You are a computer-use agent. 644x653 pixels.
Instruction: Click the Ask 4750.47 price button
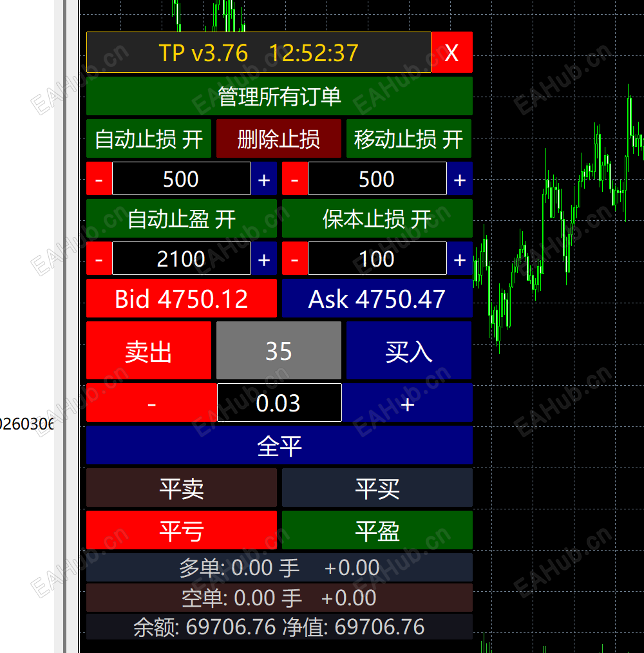point(377,298)
